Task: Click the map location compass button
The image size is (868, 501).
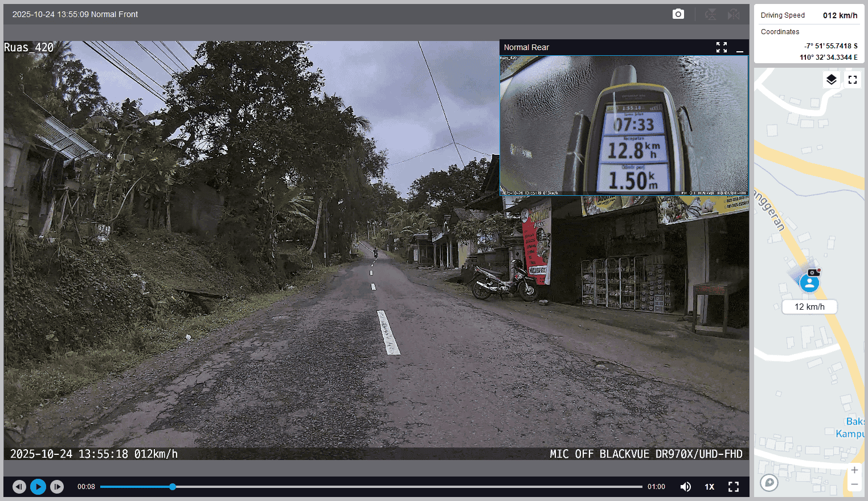Action: [769, 483]
